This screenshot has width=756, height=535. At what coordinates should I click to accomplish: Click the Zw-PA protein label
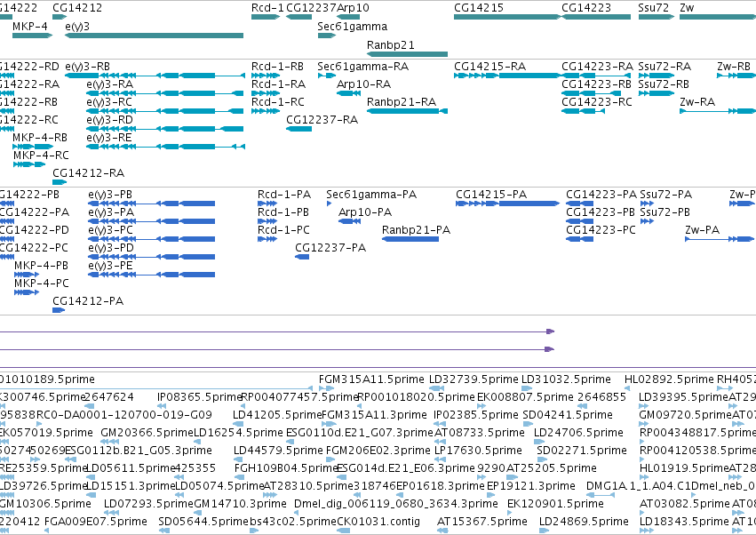[702, 230]
